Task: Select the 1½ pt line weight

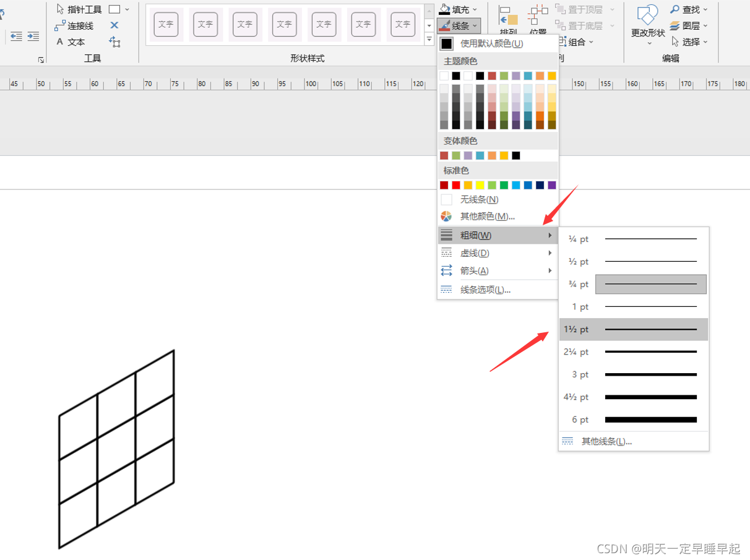Action: (634, 329)
